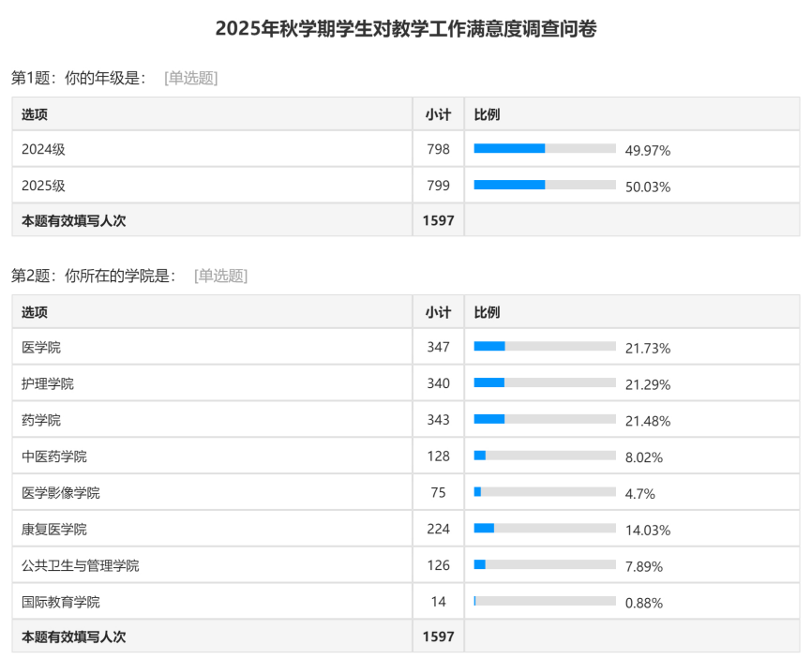Click the 2025级 option row label
The width and height of the screenshot is (812, 659).
pos(43,186)
